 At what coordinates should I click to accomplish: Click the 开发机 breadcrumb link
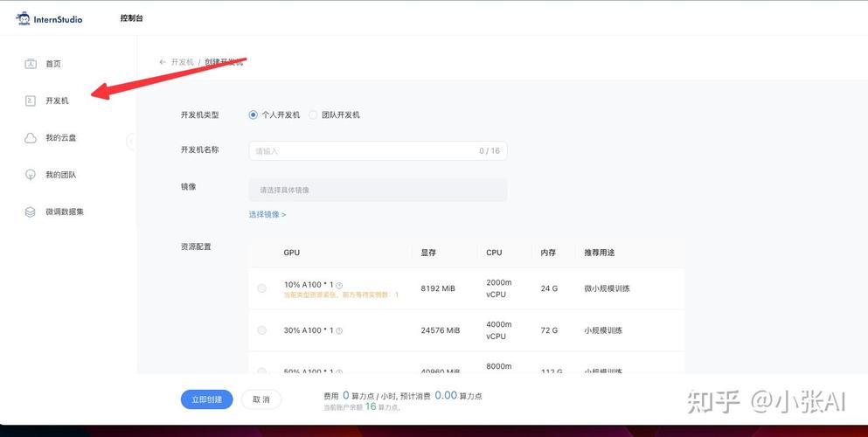[182, 62]
